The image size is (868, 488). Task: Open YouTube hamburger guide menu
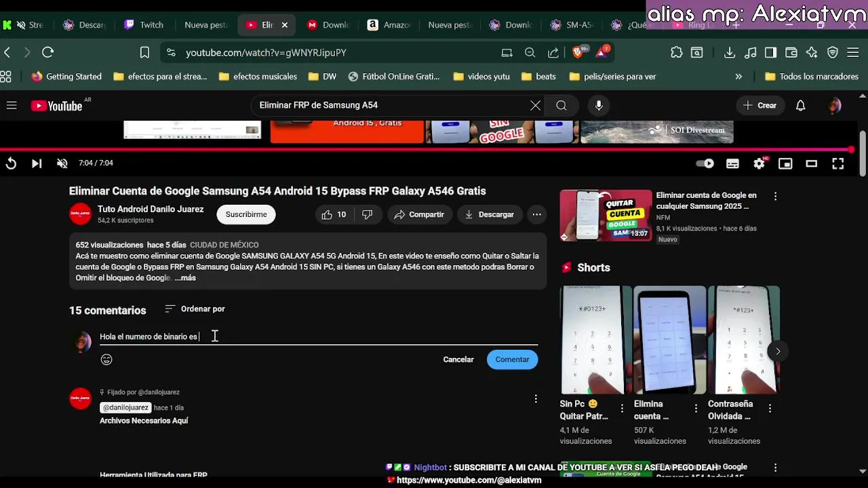click(x=12, y=105)
